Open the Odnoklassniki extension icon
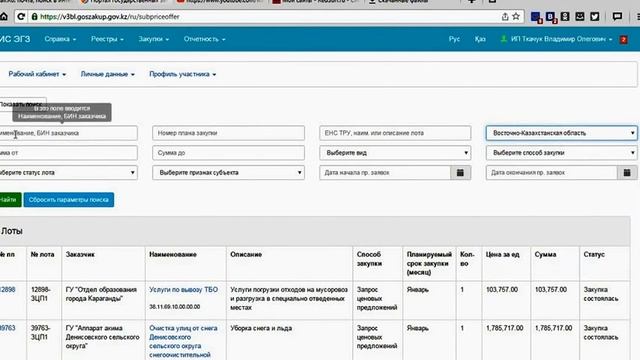 pos(565,17)
